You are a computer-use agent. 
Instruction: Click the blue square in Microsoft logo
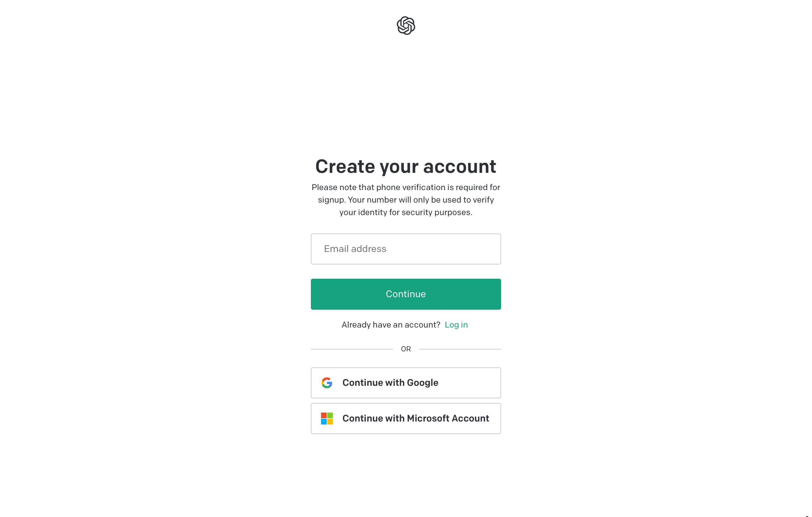tap(324, 422)
